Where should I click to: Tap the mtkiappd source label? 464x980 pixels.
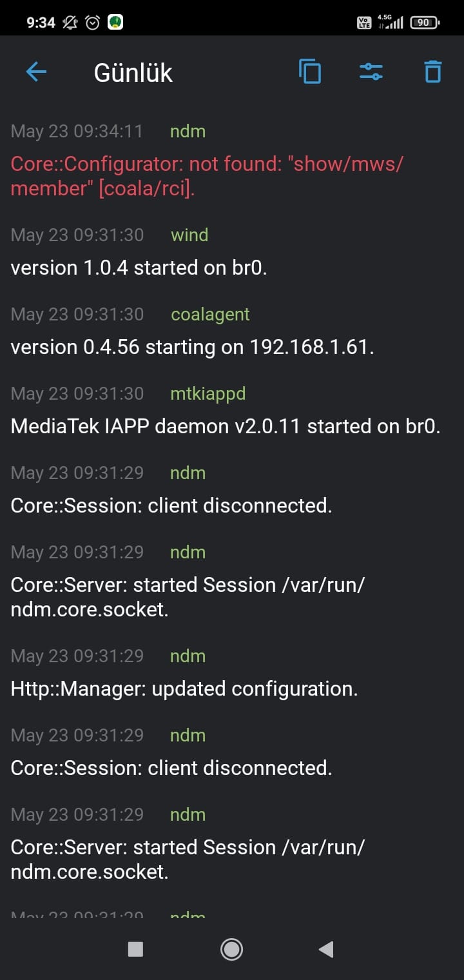coord(208,393)
